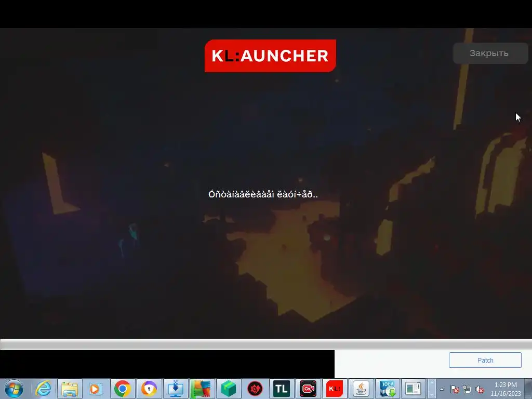Open Google Chrome from taskbar
The width and height of the screenshot is (532, 399).
pyautogui.click(x=123, y=389)
